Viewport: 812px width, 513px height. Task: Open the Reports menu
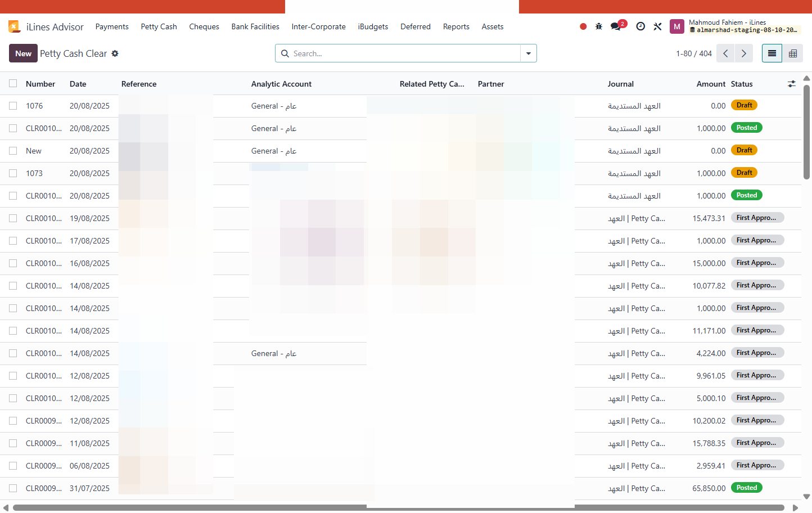456,26
